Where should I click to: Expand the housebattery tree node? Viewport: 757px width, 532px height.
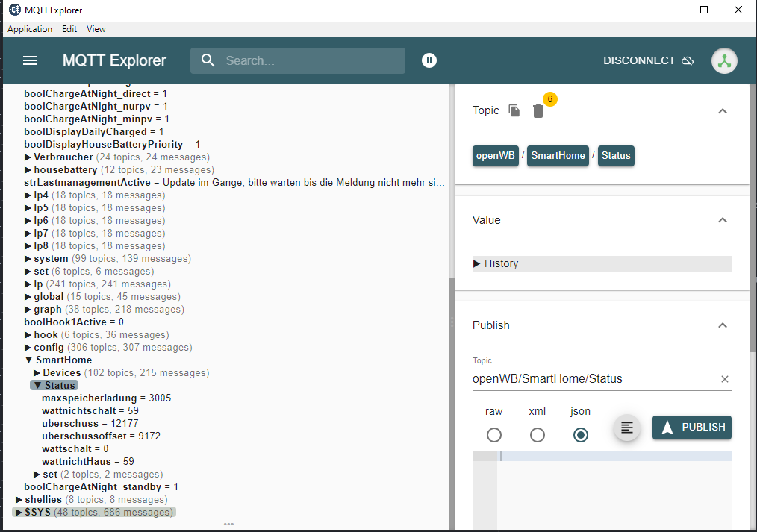[x=28, y=170]
